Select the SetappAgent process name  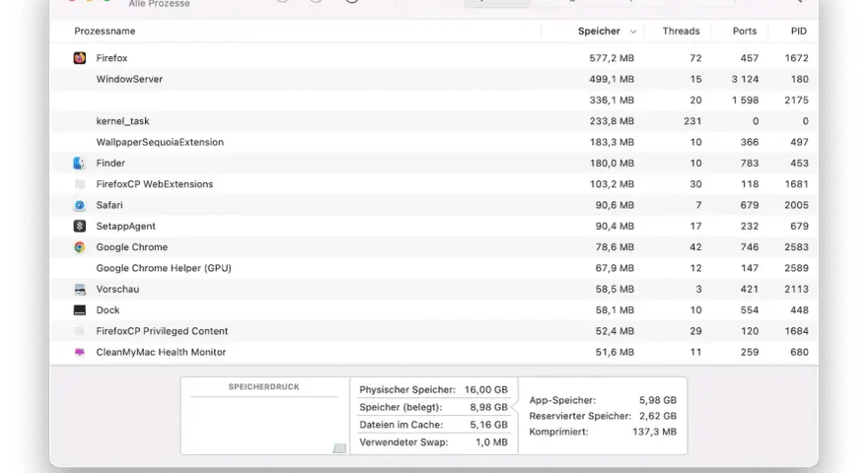[x=125, y=227]
